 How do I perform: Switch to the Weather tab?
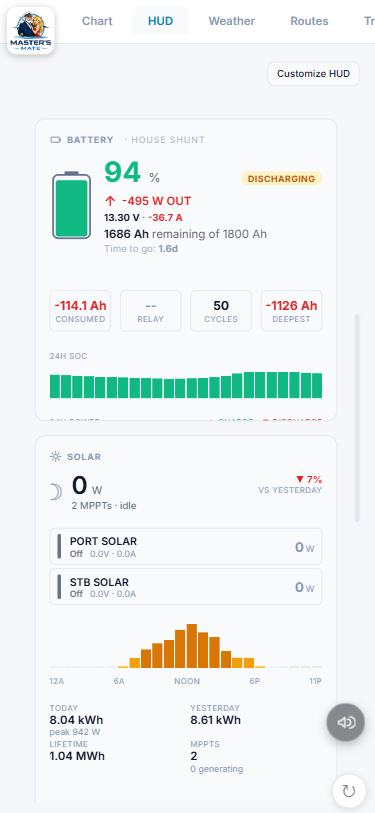point(231,21)
